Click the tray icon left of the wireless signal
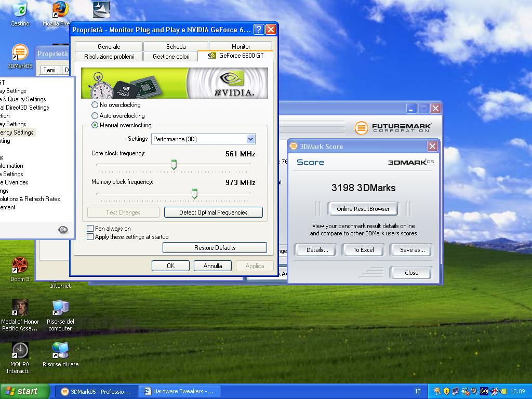532x399 pixels. pos(475,391)
